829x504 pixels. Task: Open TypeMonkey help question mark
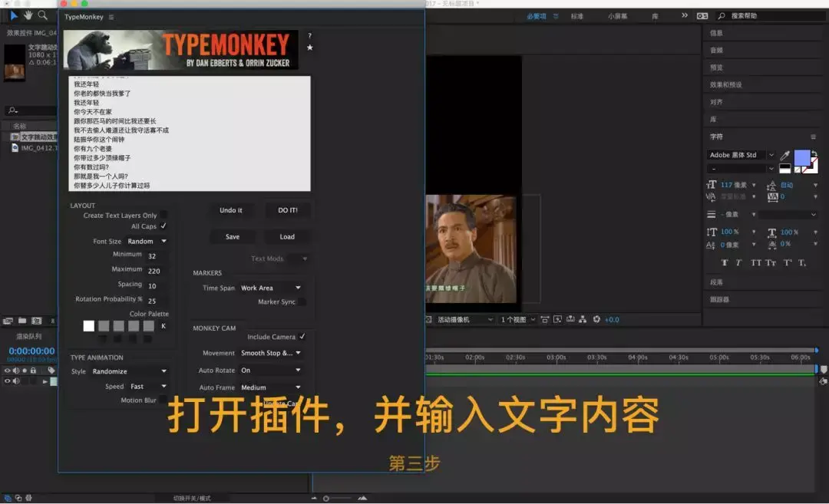click(310, 36)
